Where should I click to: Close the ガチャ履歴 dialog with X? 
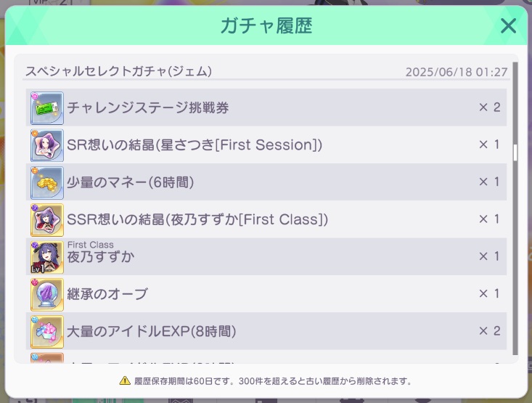coord(508,26)
